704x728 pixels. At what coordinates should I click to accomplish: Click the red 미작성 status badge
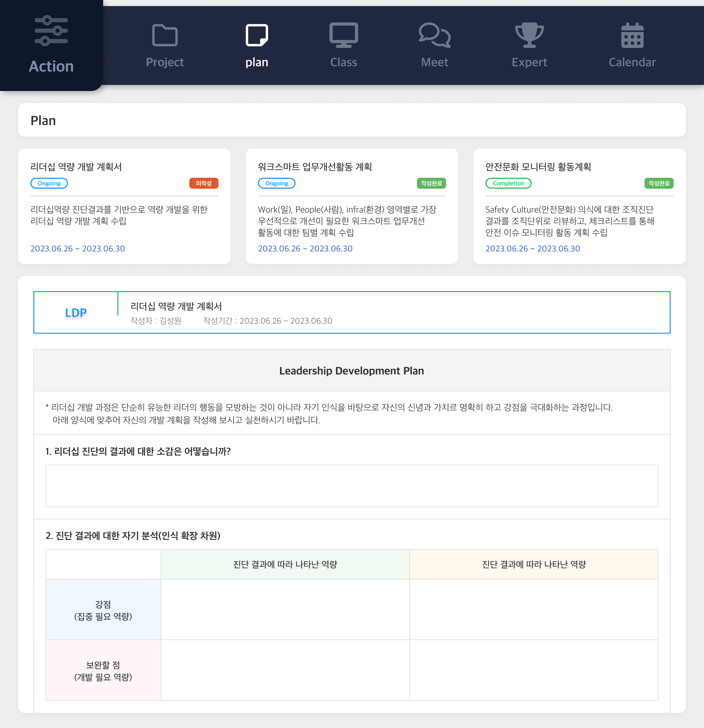[x=204, y=184]
